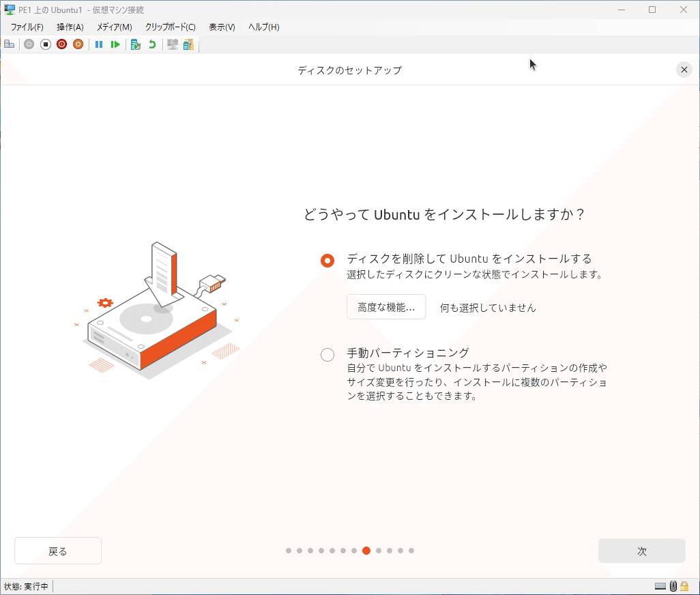Click the 何も選択していません text
This screenshot has width=700, height=595.
click(488, 308)
